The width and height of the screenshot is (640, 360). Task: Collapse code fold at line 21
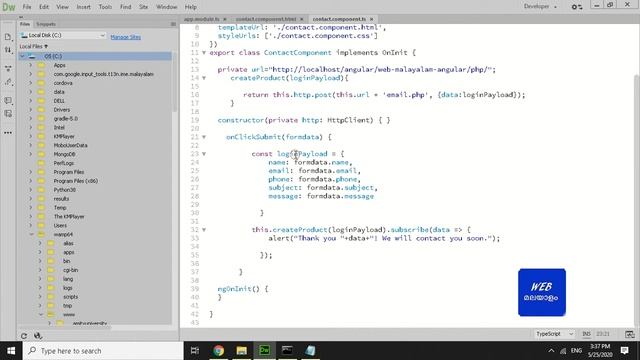[204, 137]
